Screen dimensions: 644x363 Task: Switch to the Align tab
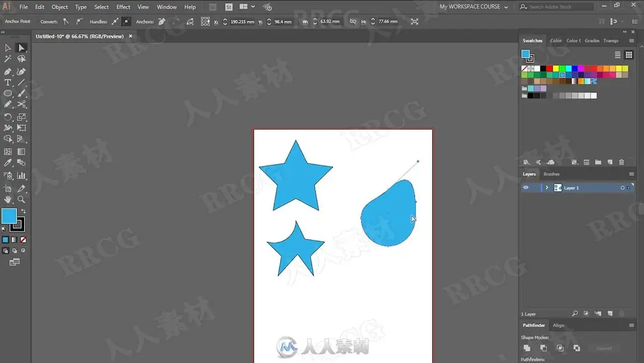pyautogui.click(x=559, y=325)
